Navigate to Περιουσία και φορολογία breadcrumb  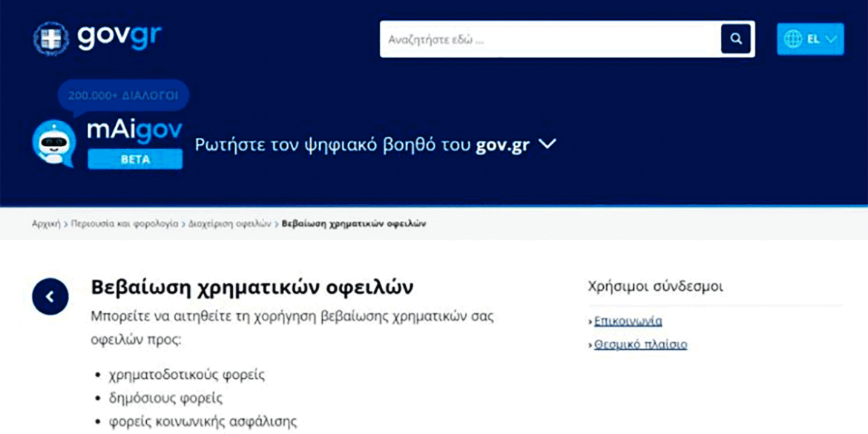click(x=122, y=223)
